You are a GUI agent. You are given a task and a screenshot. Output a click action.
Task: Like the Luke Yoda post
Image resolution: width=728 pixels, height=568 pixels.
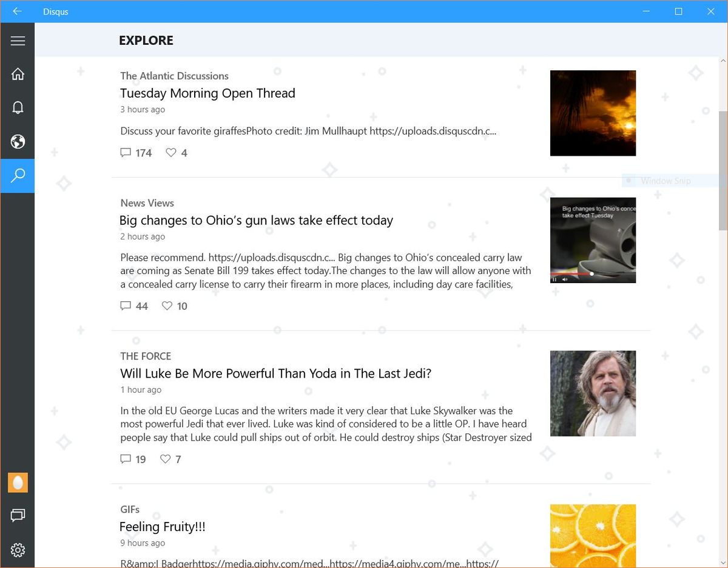tap(165, 459)
